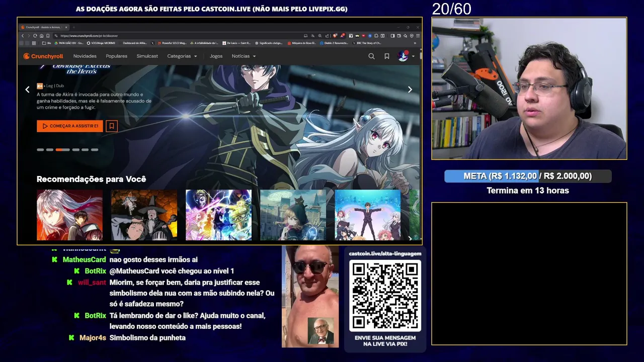Open the Brave Wallet icon
The width and height of the screenshot is (644, 362).
(399, 36)
